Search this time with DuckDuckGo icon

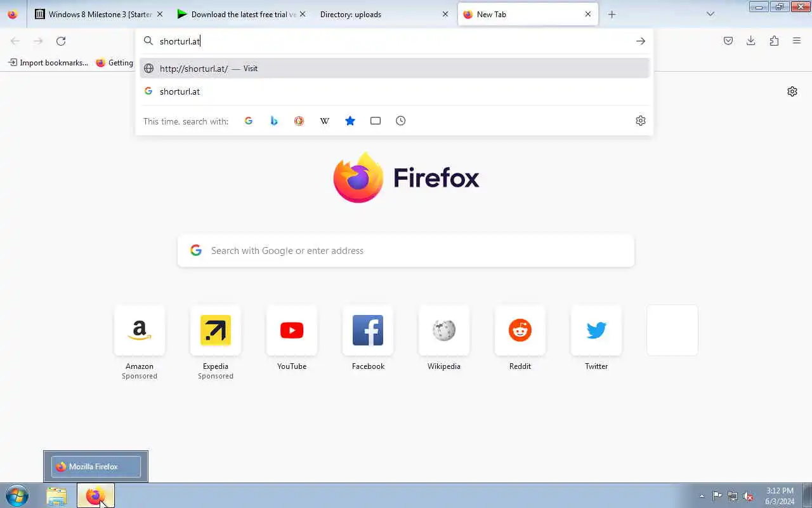click(299, 121)
